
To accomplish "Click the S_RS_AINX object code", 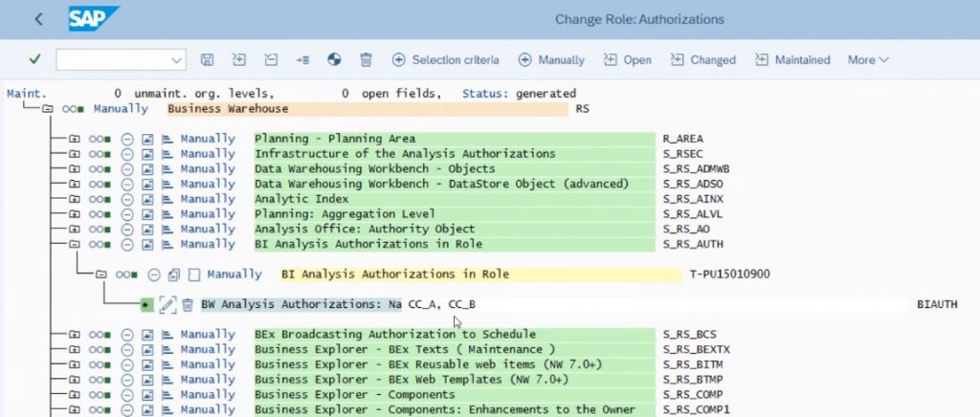I will tap(693, 199).
